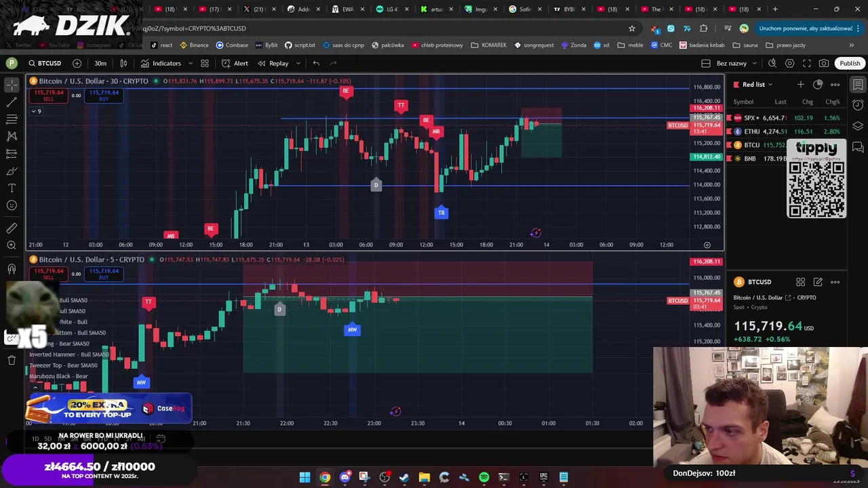Expand the collapsed indicators legend showing 9
This screenshot has height=488, width=868.
pos(36,111)
